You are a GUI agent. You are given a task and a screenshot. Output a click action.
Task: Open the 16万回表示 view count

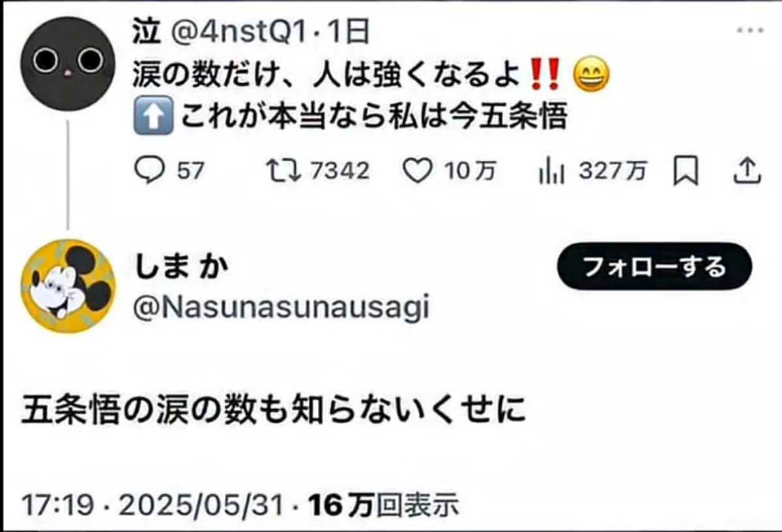pos(383,505)
